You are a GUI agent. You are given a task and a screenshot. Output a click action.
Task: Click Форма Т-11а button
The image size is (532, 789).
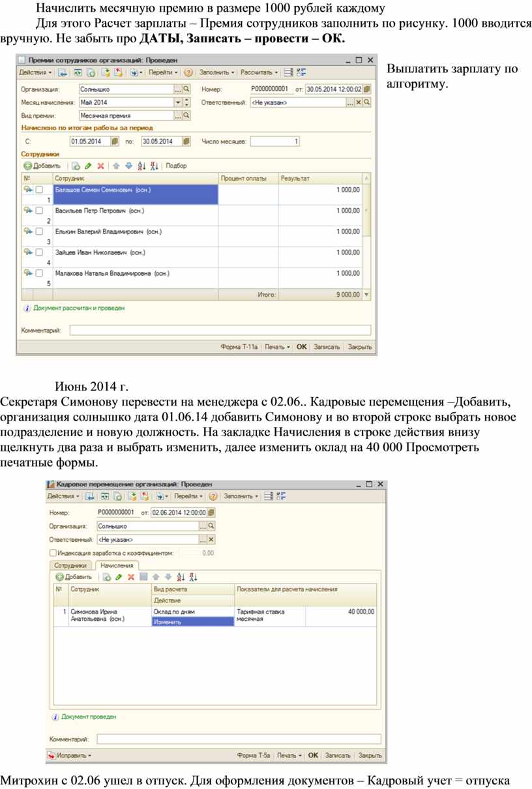239,348
